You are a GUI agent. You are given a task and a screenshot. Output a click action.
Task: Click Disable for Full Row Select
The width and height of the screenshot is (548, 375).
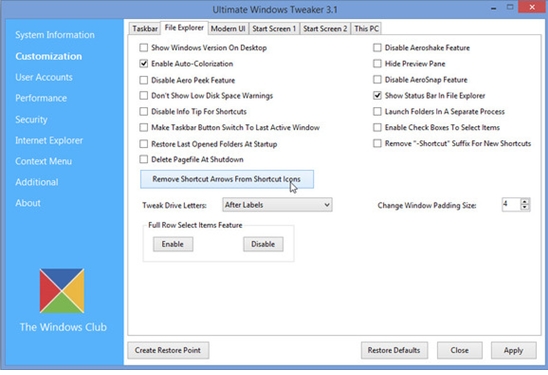(x=263, y=244)
